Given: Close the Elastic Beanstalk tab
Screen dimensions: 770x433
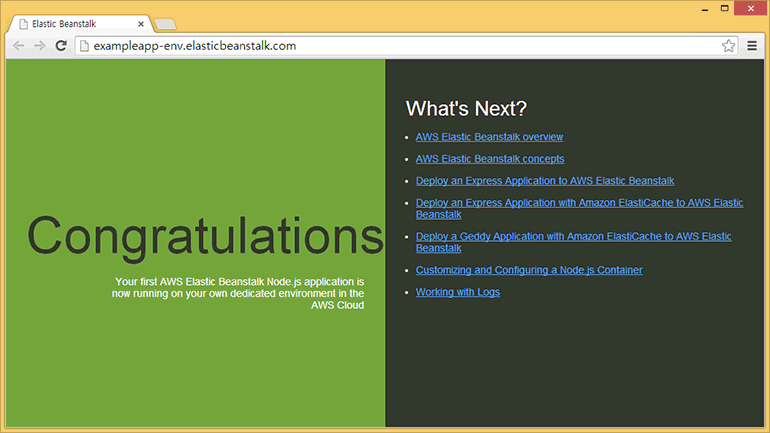Looking at the screenshot, I should [x=141, y=23].
